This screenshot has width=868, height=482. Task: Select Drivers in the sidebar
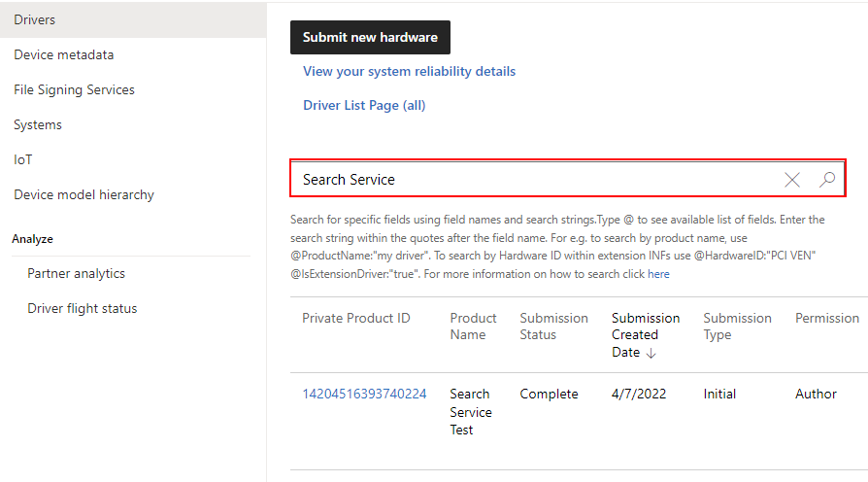35,19
